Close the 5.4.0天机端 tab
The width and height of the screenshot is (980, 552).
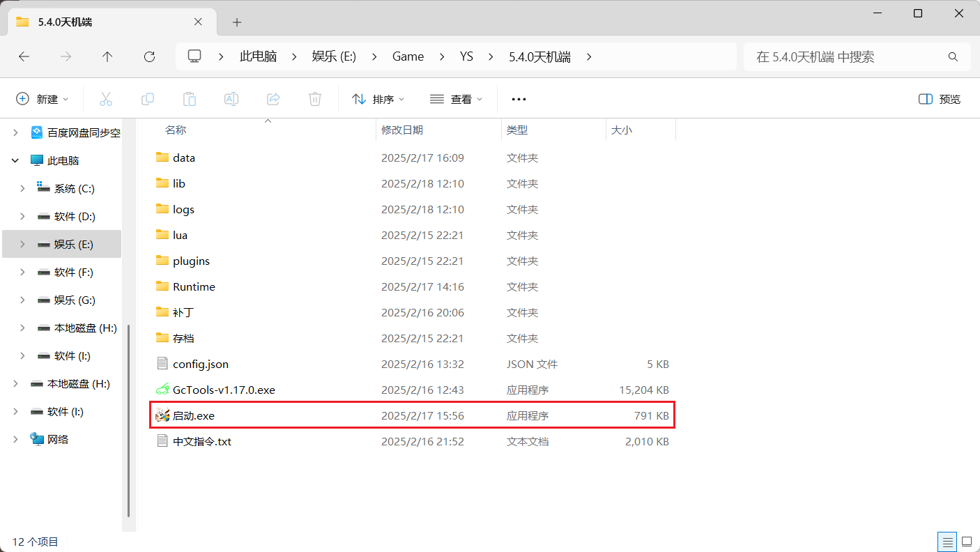point(198,22)
